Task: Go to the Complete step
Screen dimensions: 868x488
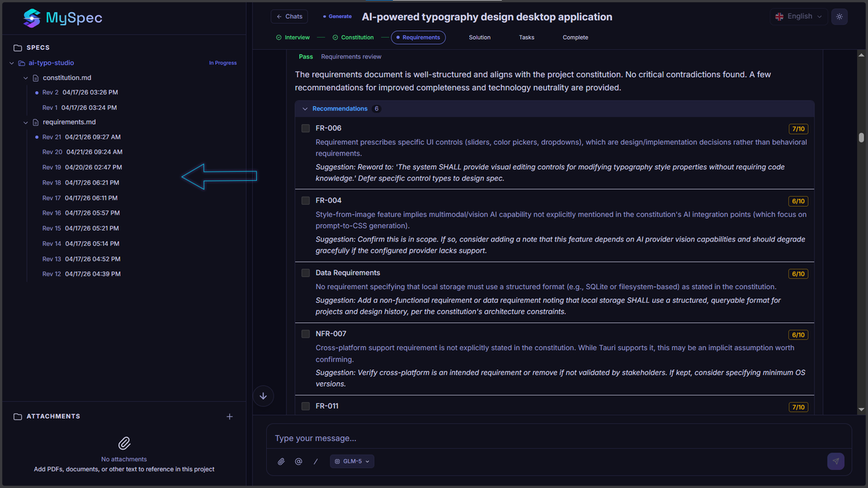Action: pos(576,38)
